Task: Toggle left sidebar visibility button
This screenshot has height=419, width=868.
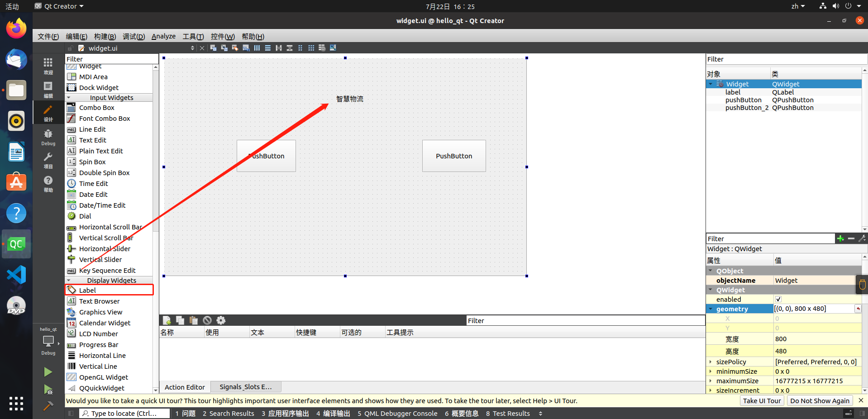Action: click(71, 414)
